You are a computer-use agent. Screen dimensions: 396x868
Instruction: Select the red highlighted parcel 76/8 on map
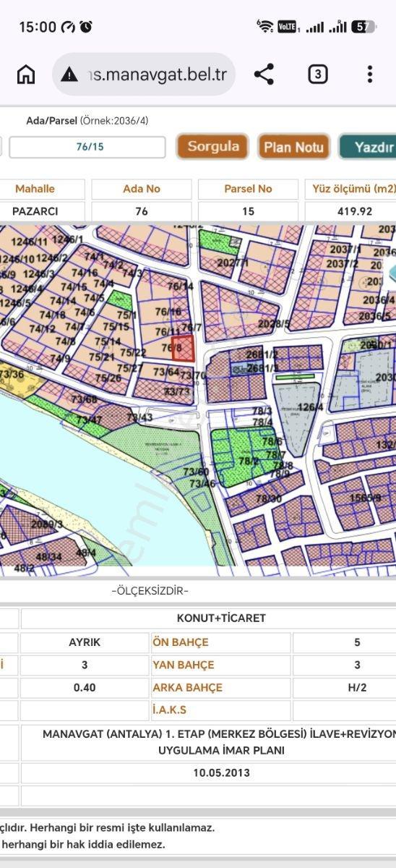click(x=183, y=349)
